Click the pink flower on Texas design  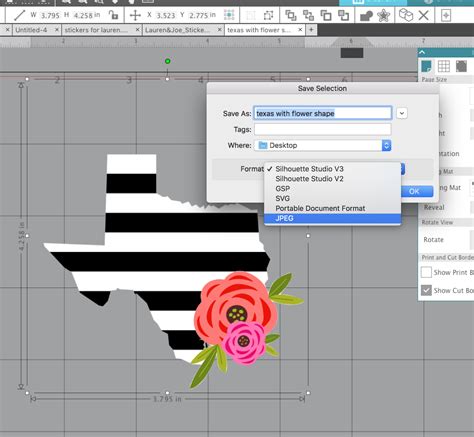click(245, 342)
